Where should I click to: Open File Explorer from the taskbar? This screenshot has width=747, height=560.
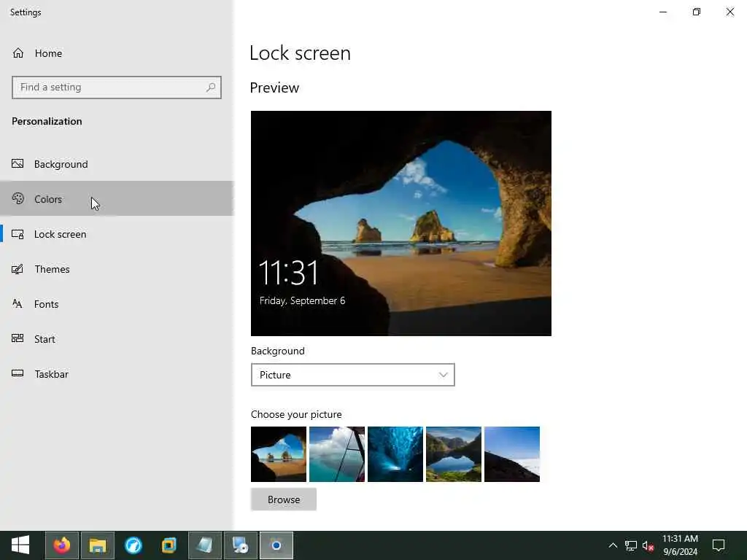[x=98, y=545]
